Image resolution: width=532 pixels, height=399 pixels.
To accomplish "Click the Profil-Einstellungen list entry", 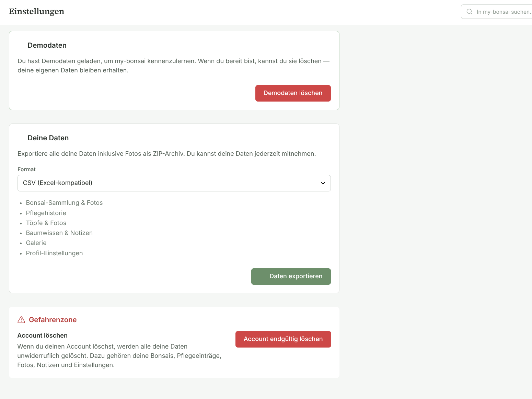I will click(x=54, y=253).
